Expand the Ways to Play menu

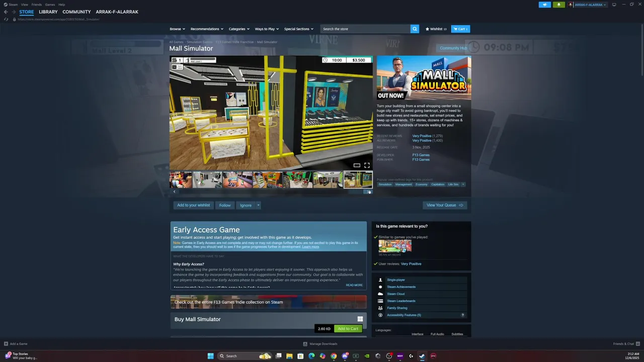coord(267,29)
